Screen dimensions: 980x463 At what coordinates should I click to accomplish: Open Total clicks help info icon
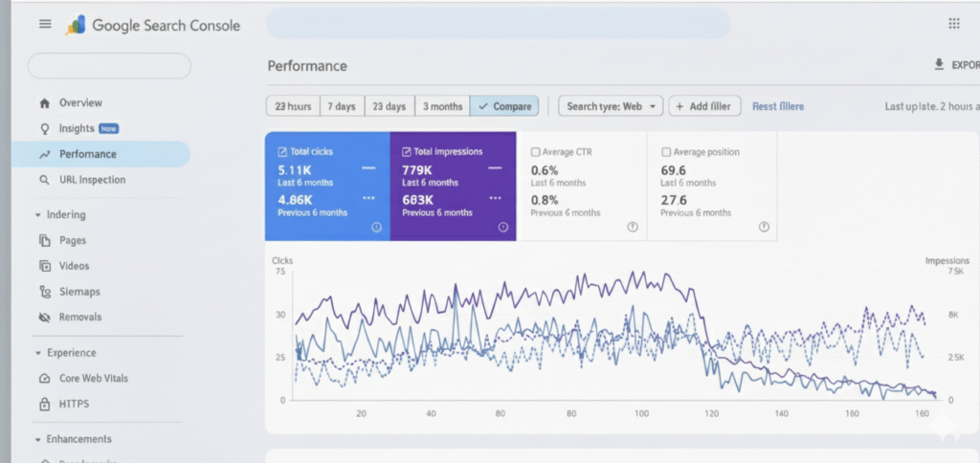click(375, 227)
